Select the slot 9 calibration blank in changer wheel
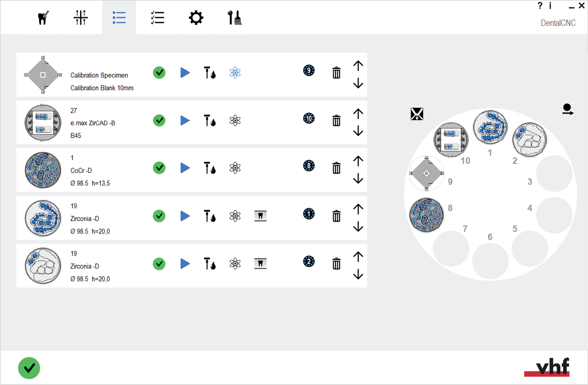The width and height of the screenshot is (588, 385). 427,173
